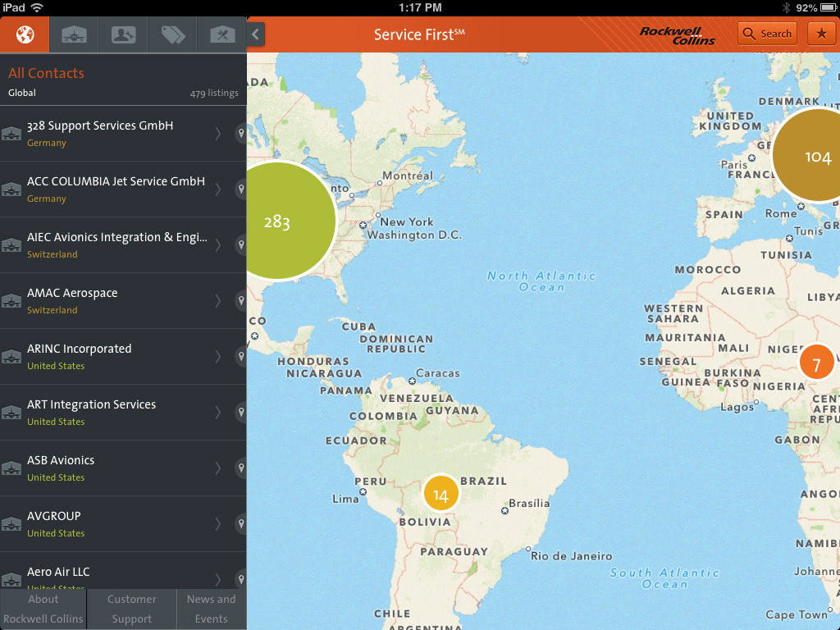
Task: Open the AMAC Aerospace listing
Action: click(123, 300)
